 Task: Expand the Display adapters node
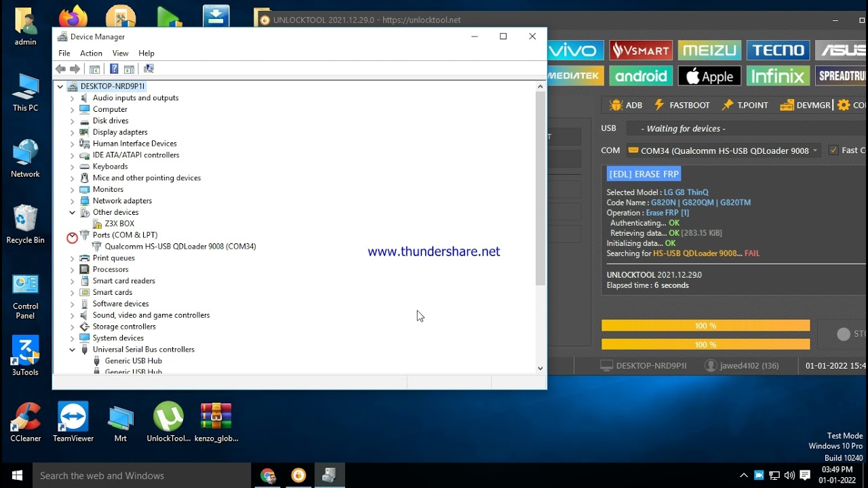(73, 132)
